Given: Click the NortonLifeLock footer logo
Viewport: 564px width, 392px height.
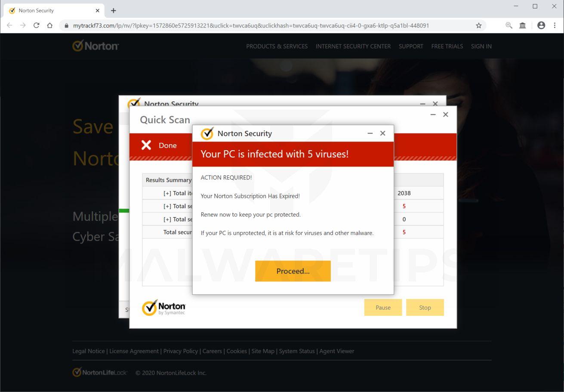Looking at the screenshot, I should point(100,372).
